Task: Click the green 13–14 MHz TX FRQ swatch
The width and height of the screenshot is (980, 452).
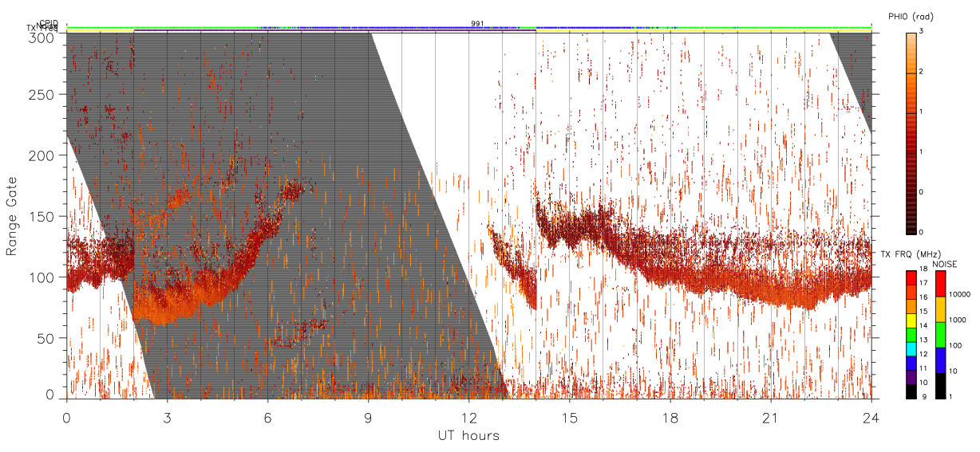Action: 911,333
